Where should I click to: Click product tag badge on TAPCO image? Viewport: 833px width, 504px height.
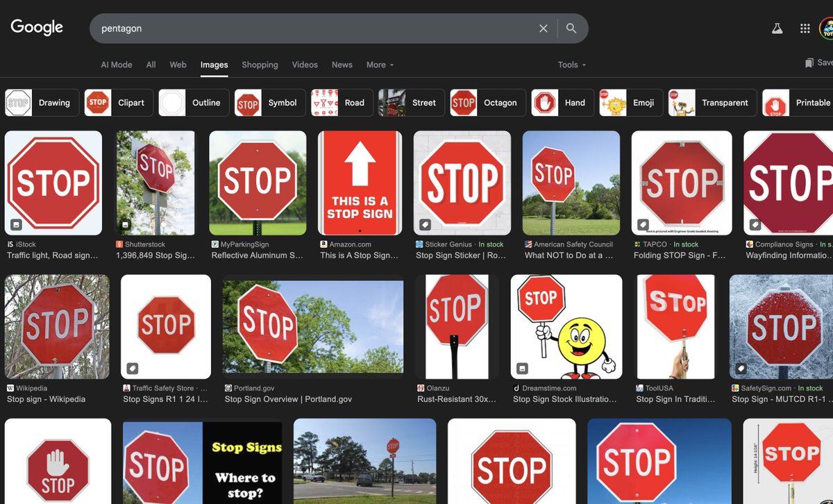643,224
